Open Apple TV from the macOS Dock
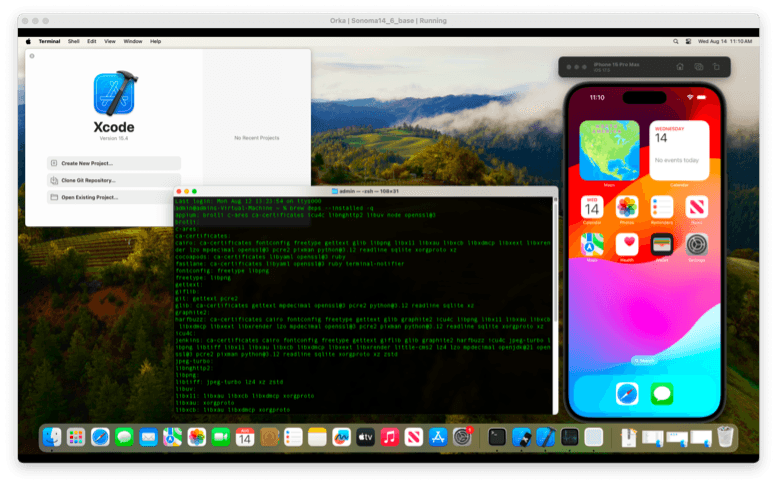Screen dimensions: 782x488 [x=366, y=438]
